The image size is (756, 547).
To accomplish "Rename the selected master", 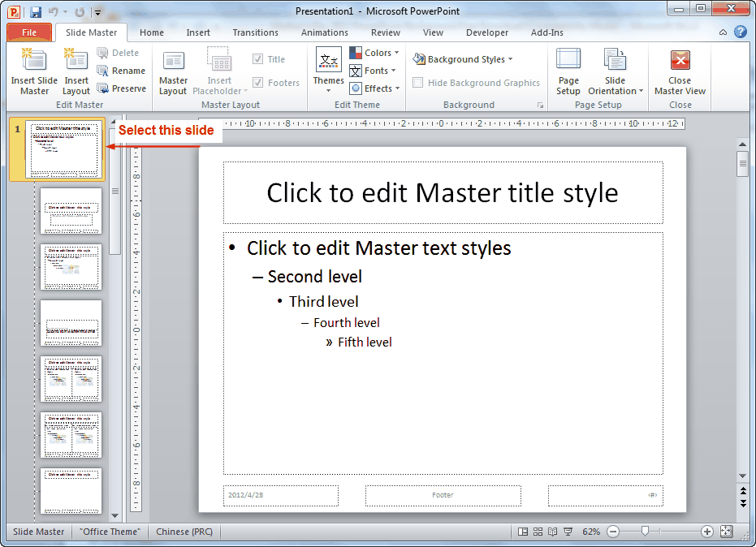I will pyautogui.click(x=121, y=71).
